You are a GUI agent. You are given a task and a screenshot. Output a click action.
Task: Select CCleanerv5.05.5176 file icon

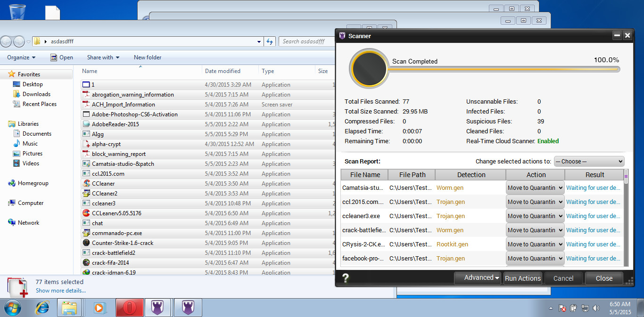tap(86, 213)
